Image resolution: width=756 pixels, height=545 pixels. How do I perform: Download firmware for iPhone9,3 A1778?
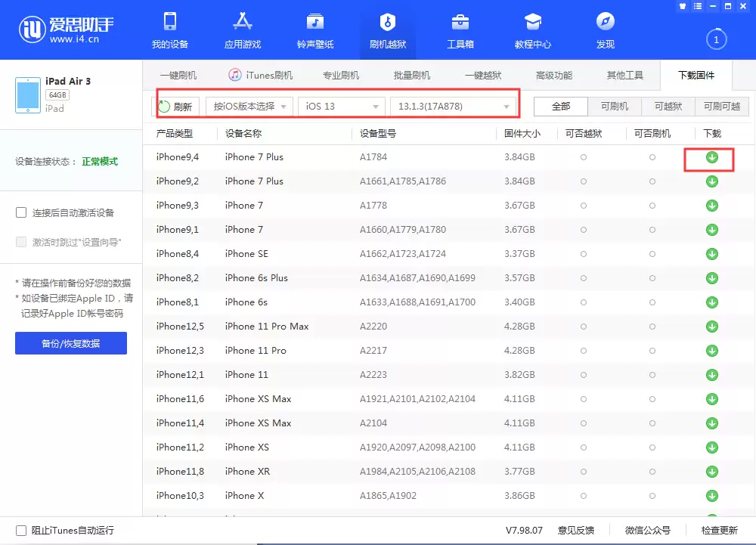[x=711, y=206]
